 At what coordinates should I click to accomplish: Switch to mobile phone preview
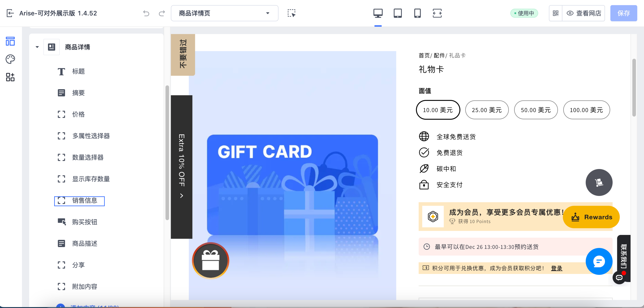[417, 13]
